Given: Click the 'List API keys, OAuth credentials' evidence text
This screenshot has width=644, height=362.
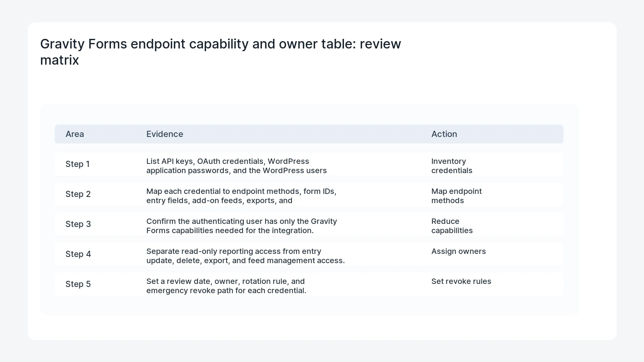Looking at the screenshot, I should tap(236, 166).
